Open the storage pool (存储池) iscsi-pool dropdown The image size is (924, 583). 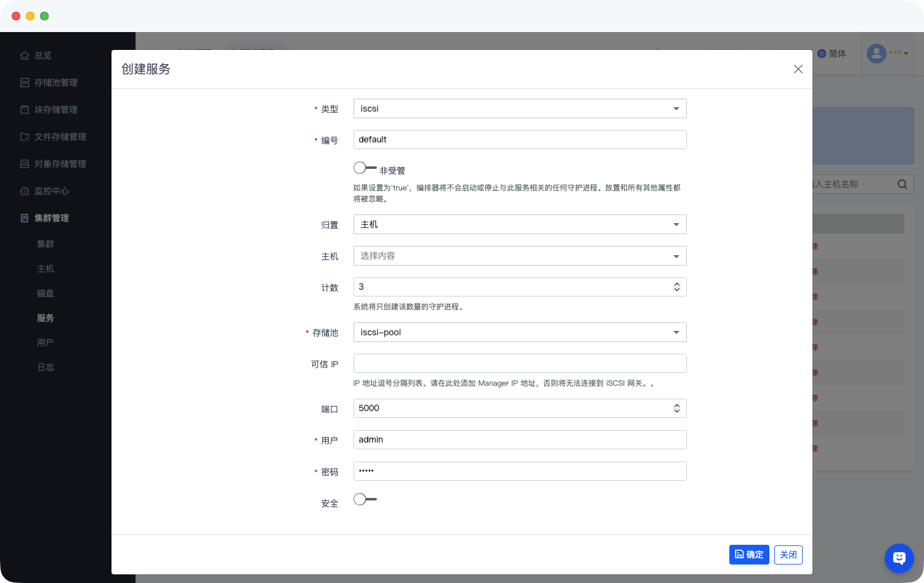(x=519, y=332)
